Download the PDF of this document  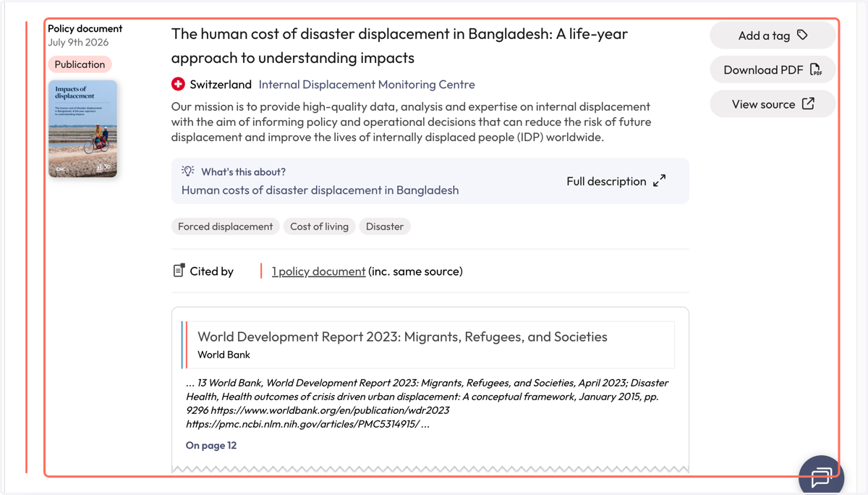[773, 69]
